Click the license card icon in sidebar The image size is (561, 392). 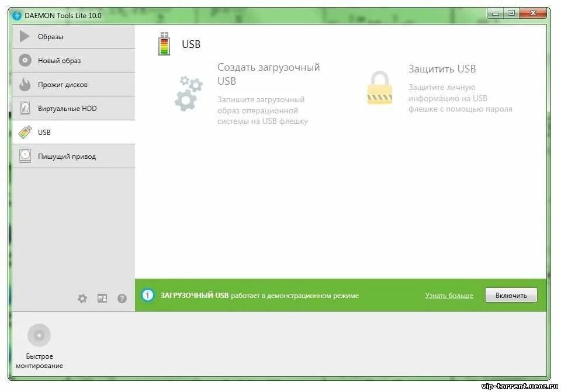pos(102,298)
